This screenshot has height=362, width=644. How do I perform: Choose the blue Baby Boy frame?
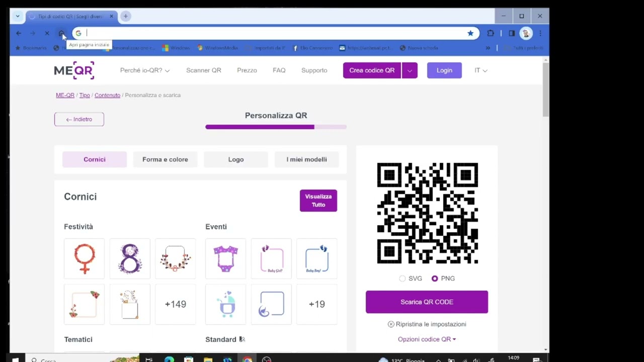(316, 258)
